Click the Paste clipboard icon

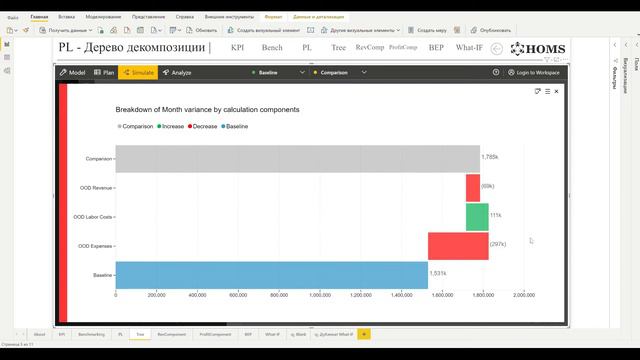(10, 30)
